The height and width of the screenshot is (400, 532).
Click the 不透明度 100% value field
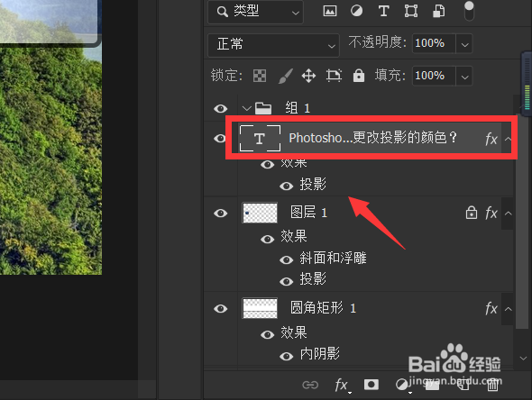(x=434, y=43)
